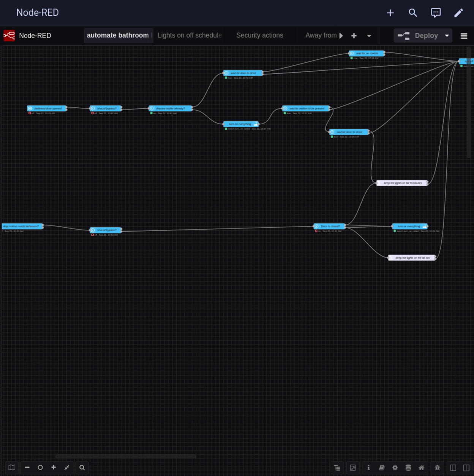
Task: Click the Node-RED logo icon
Action: click(x=9, y=36)
